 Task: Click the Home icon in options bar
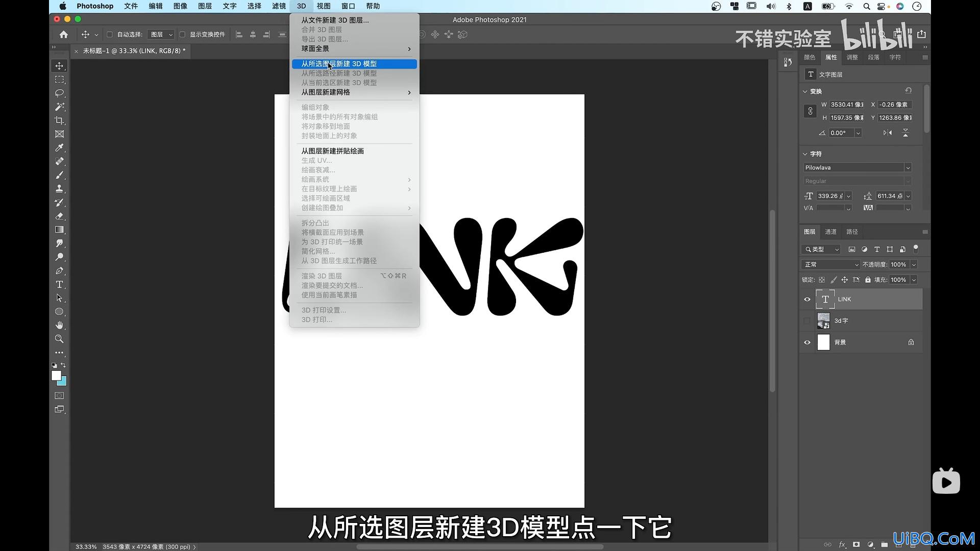tap(63, 34)
